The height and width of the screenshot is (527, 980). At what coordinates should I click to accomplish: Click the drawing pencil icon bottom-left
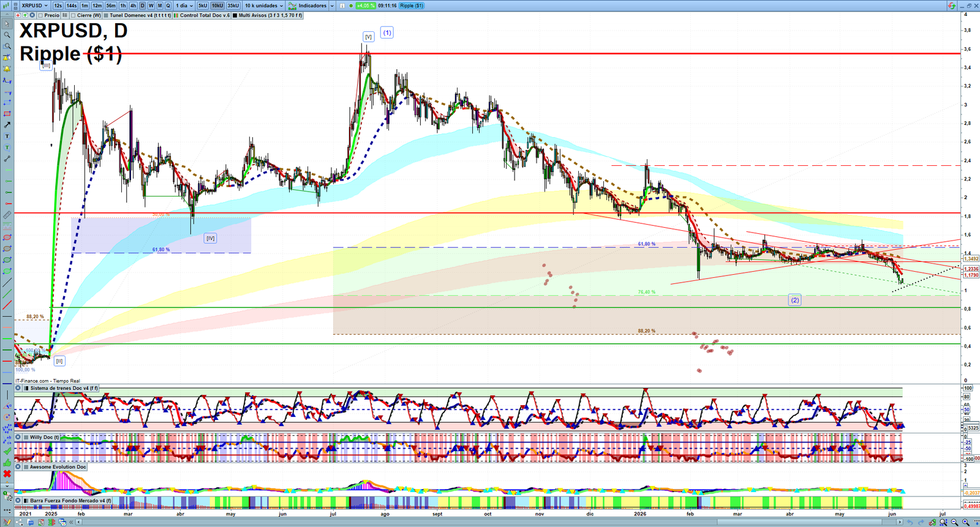(7, 522)
